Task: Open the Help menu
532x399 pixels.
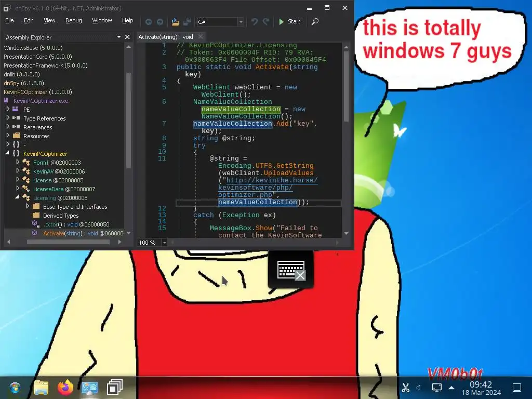Action: click(x=128, y=20)
